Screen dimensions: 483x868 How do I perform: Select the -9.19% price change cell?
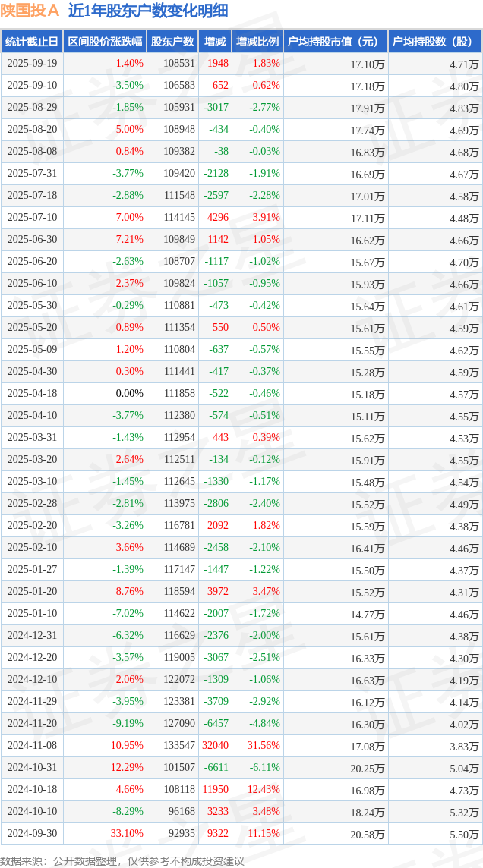point(128,724)
